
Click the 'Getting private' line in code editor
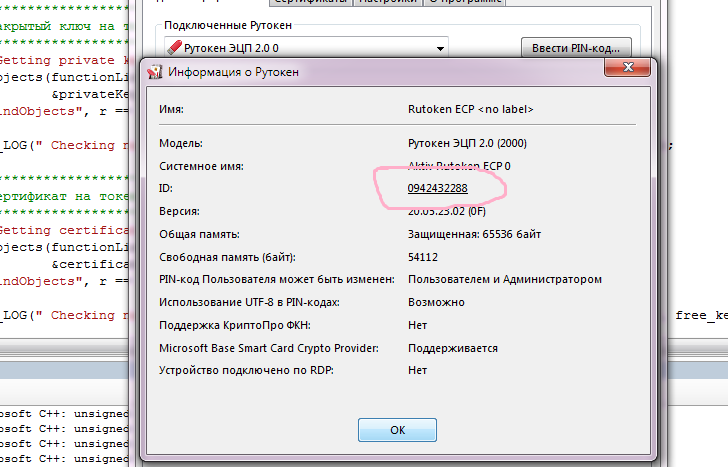click(x=64, y=60)
